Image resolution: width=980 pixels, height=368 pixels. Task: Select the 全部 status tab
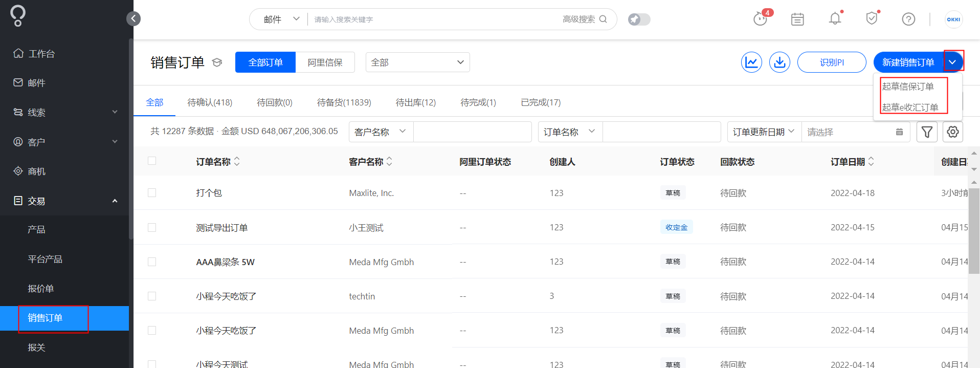point(154,102)
